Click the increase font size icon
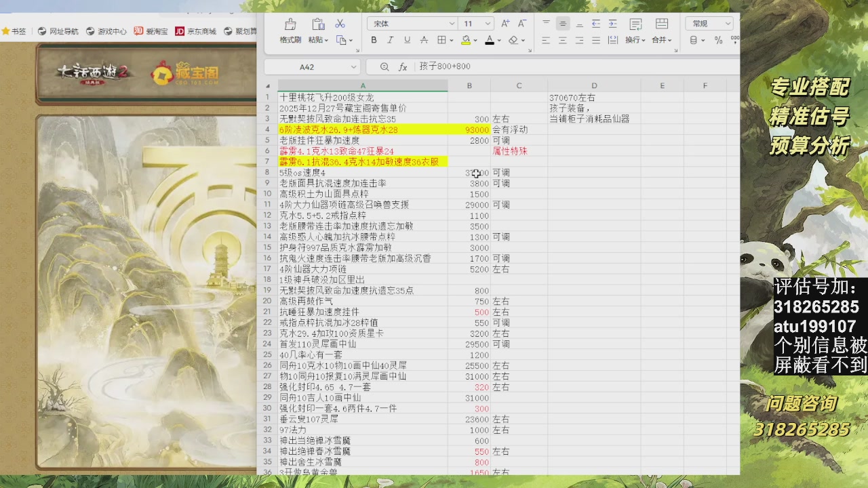 [x=505, y=24]
